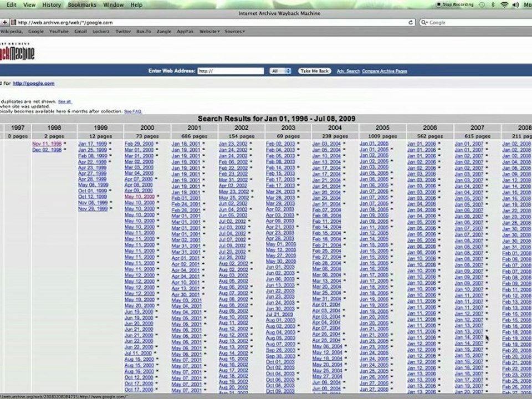Open the Jan 31, 2004 snapshot
The height and width of the screenshot is (399, 532).
coord(326,204)
